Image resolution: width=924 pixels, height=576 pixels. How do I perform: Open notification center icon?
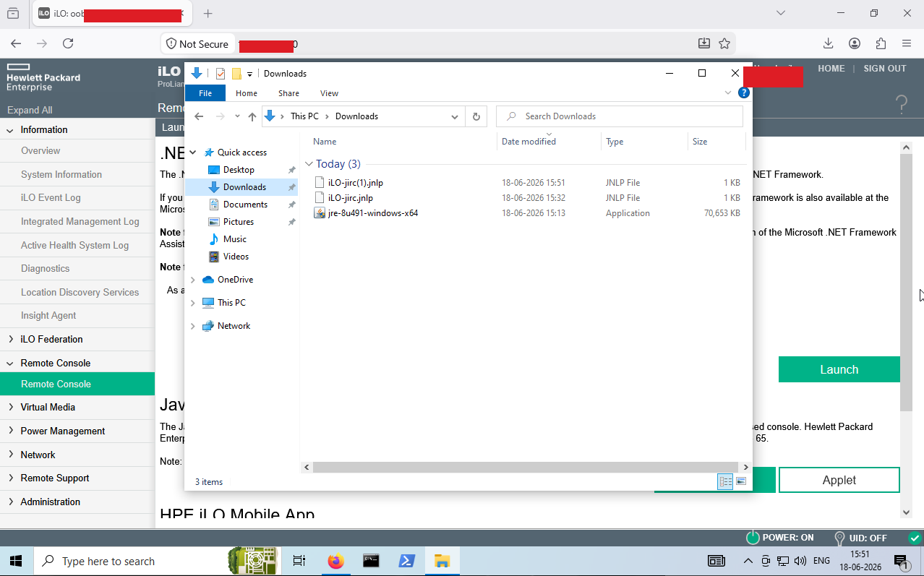click(901, 561)
